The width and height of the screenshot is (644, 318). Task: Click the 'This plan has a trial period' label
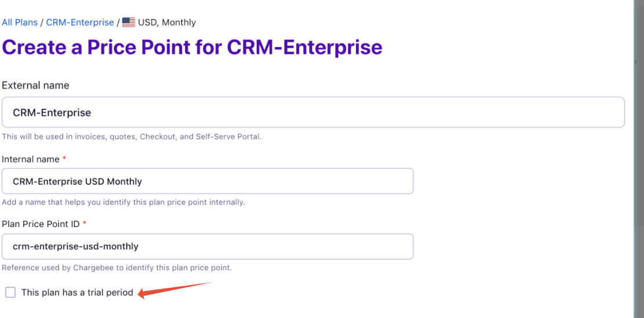point(77,293)
